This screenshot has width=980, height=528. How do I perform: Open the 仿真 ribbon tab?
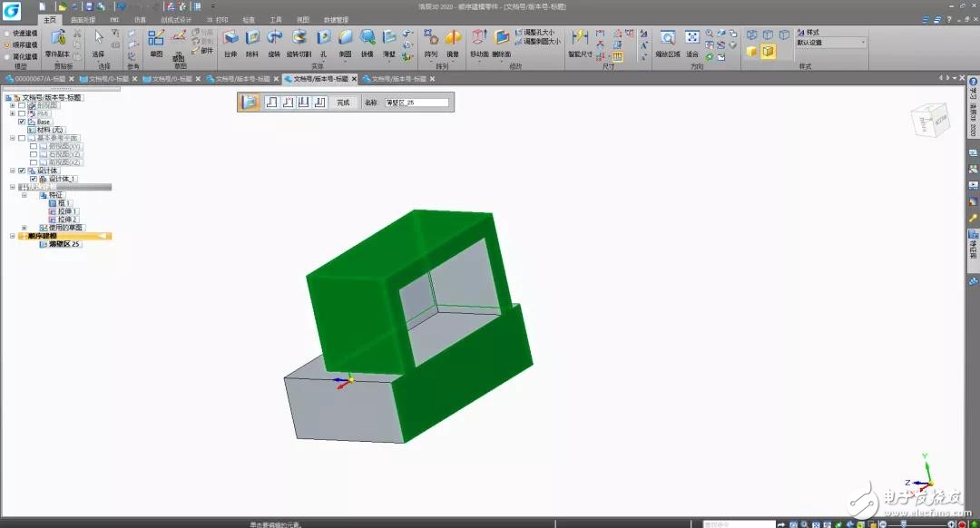pos(140,20)
